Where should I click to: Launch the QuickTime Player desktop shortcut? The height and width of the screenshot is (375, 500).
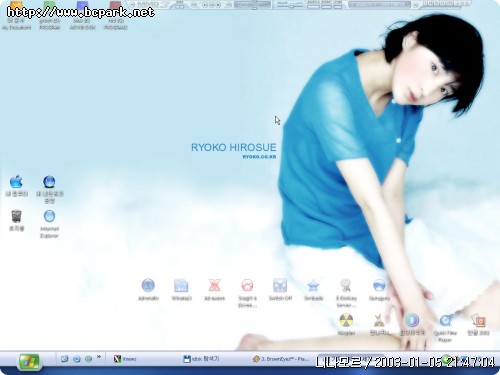click(x=445, y=320)
